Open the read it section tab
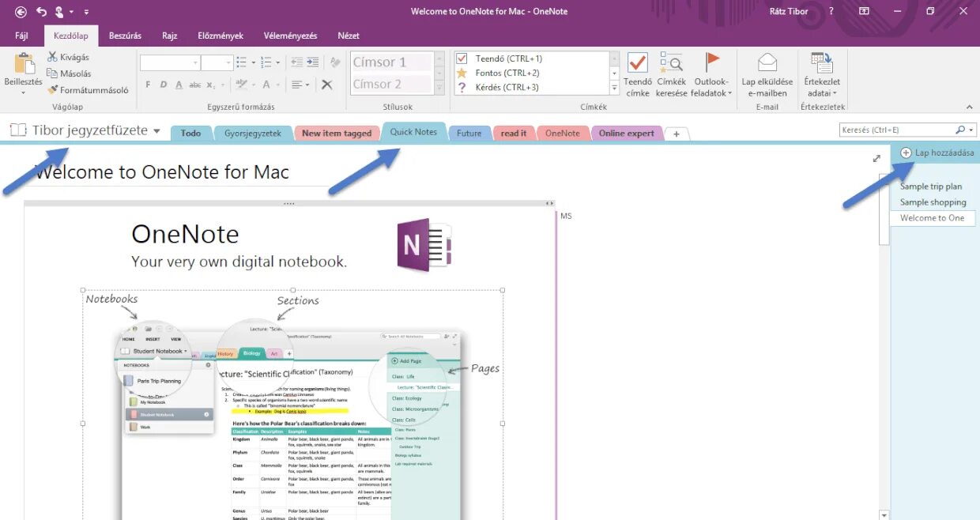This screenshot has width=980, height=520. coord(514,133)
